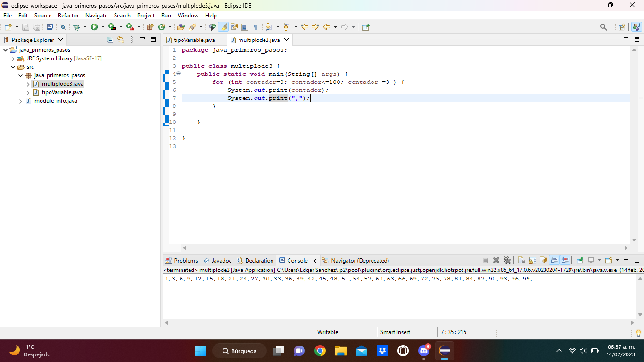Image resolution: width=644 pixels, height=362 pixels.
Task: Expand module-info.java in the tree
Action: [x=21, y=101]
